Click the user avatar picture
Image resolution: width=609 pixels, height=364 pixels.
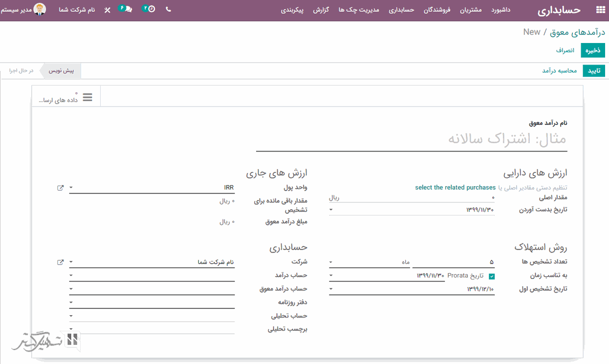pyautogui.click(x=40, y=9)
